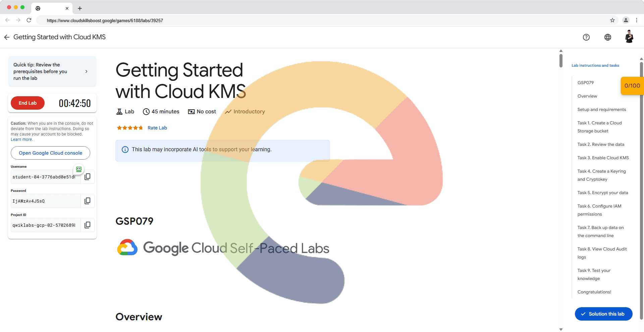Click the browser back arrow

click(7, 20)
